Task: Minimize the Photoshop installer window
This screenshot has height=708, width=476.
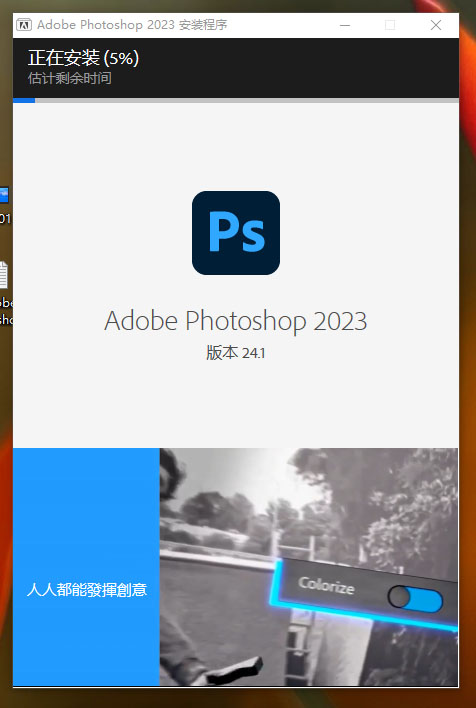Action: (x=345, y=25)
